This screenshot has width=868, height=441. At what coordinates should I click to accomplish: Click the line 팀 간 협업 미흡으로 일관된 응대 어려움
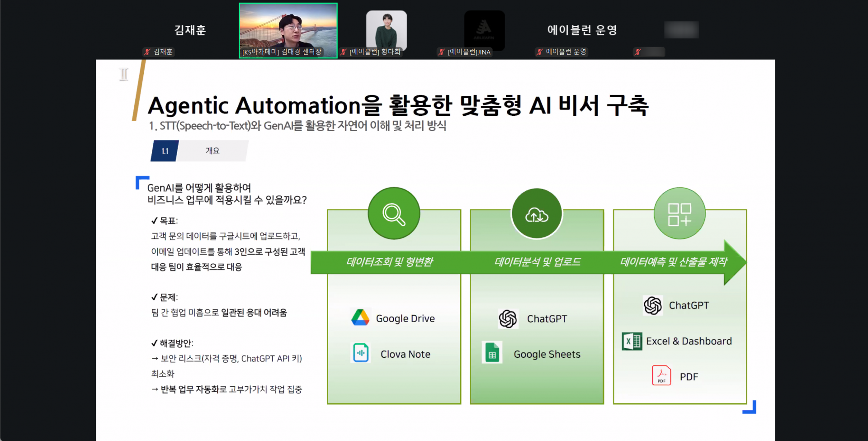click(219, 313)
